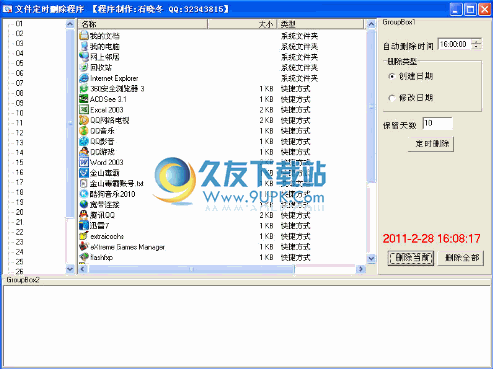Click the extraicoche icon

(84, 236)
